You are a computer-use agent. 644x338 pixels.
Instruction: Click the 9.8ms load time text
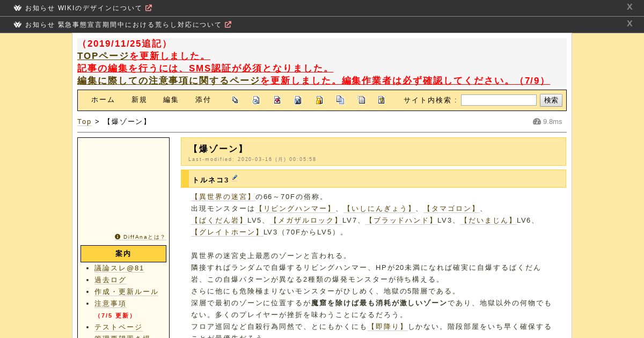[552, 122]
